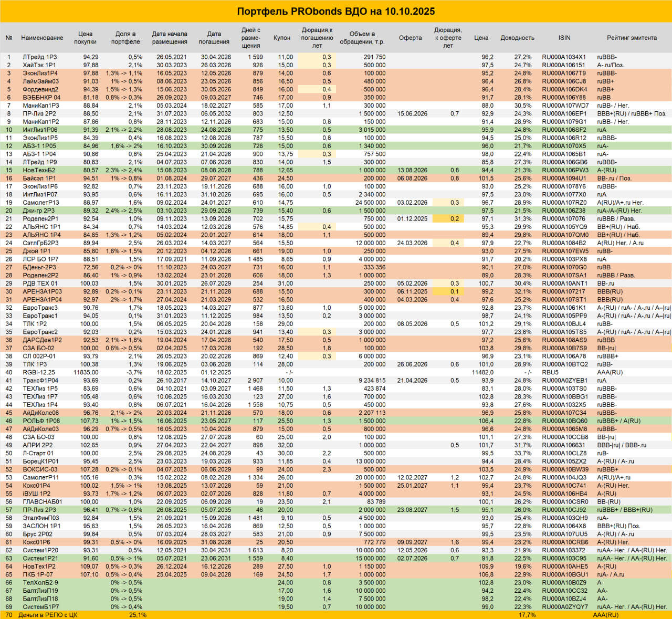Click the 'ВЭББНКР 04' name cell

[x=41, y=98]
